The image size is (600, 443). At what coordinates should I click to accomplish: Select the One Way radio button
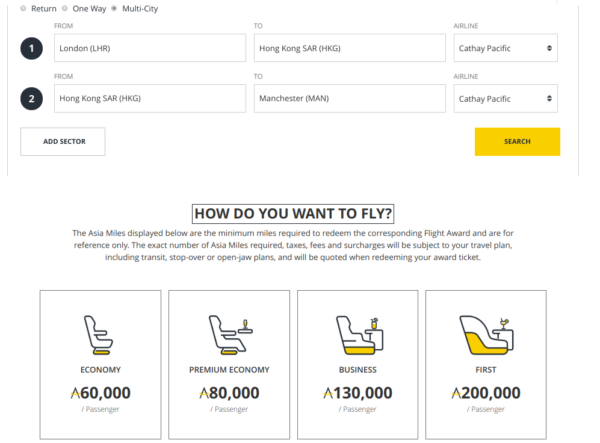tap(65, 8)
